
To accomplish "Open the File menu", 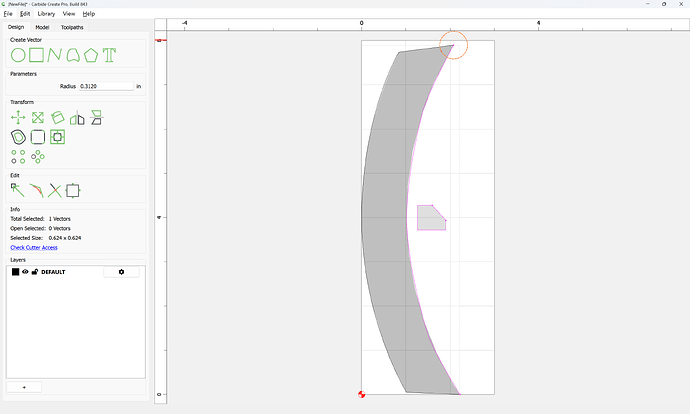I will 8,14.
